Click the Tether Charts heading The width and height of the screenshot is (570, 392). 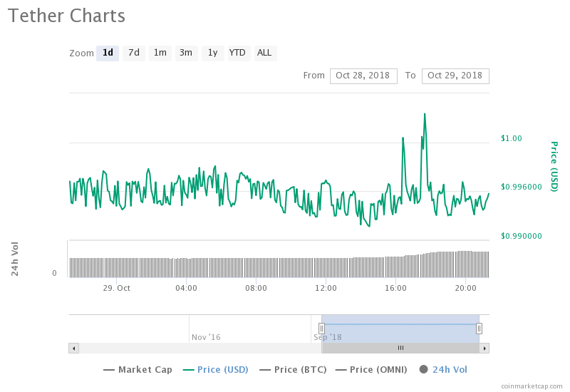[66, 16]
